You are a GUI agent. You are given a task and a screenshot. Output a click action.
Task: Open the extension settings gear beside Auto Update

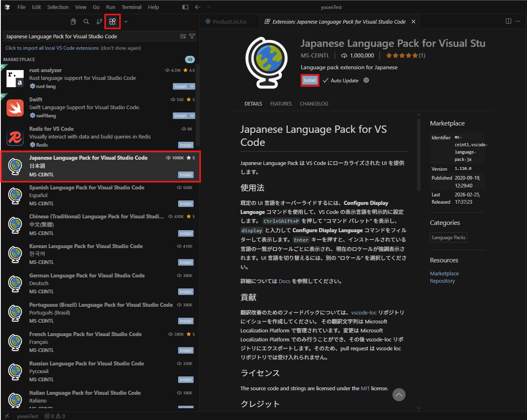coord(366,80)
